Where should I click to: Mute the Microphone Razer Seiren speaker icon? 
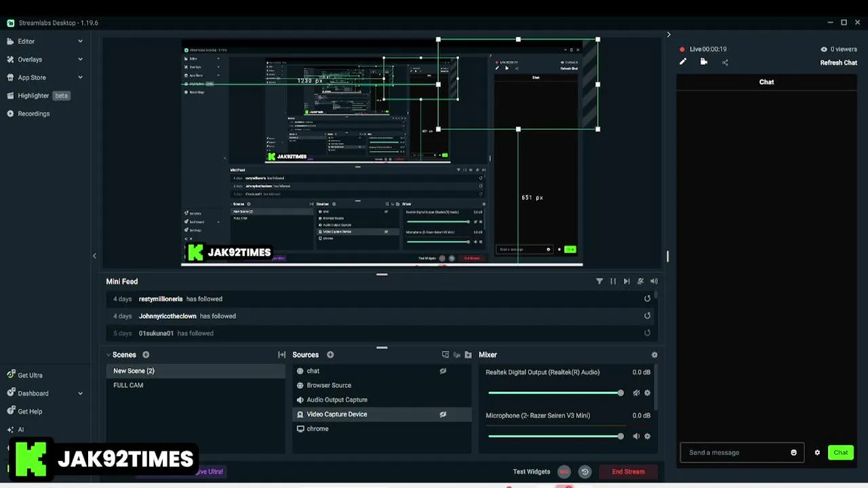tap(636, 436)
